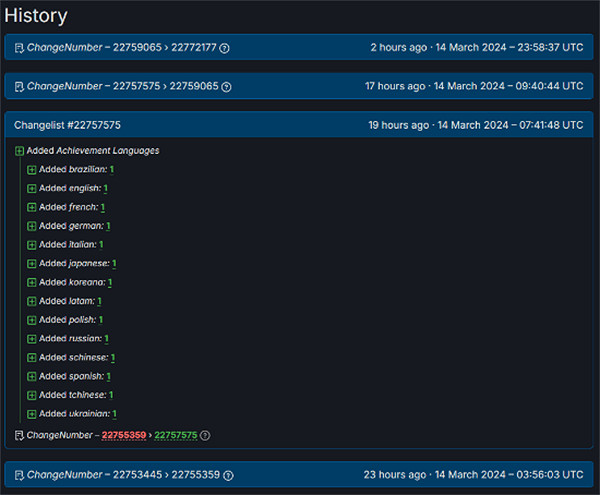The height and width of the screenshot is (495, 600).
Task: Click plus icon beside Added Achievement Languages
Action: (20, 151)
